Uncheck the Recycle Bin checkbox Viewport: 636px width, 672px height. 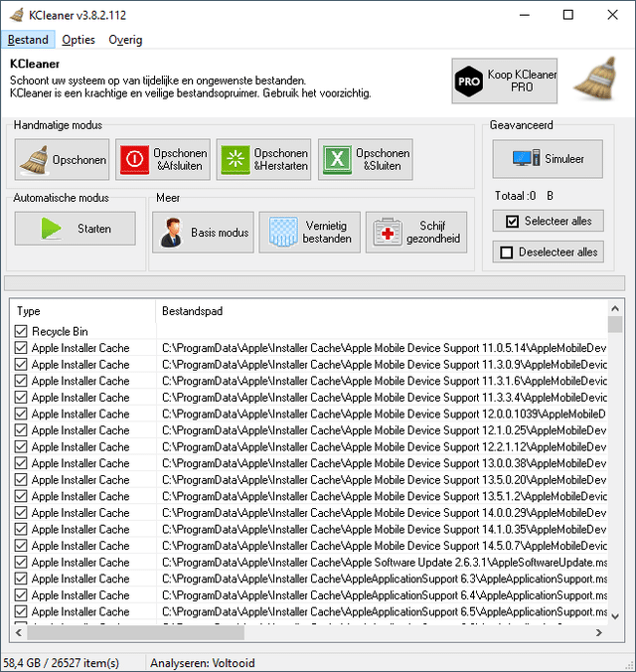pos(21,331)
